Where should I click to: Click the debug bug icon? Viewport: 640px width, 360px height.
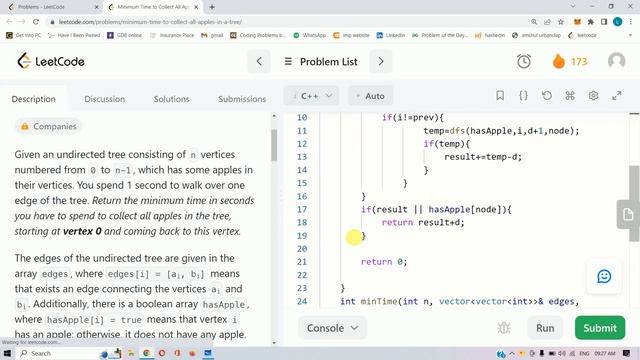504,328
